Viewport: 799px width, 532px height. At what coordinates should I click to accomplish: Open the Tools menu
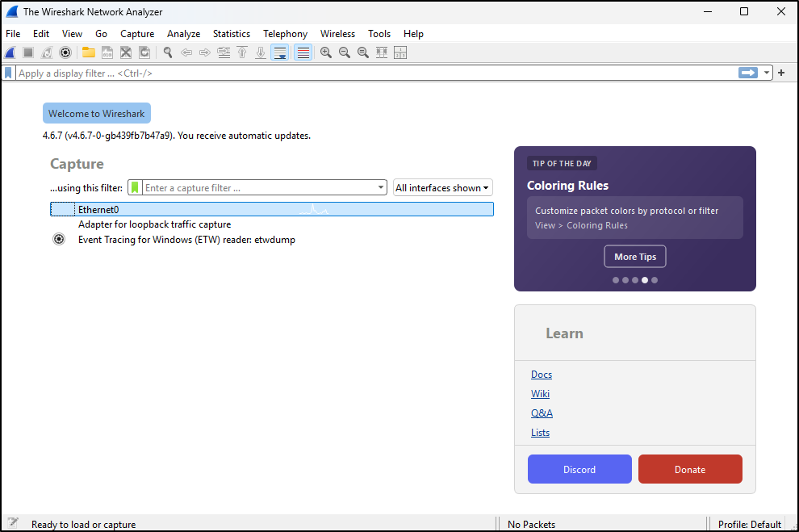click(x=379, y=34)
